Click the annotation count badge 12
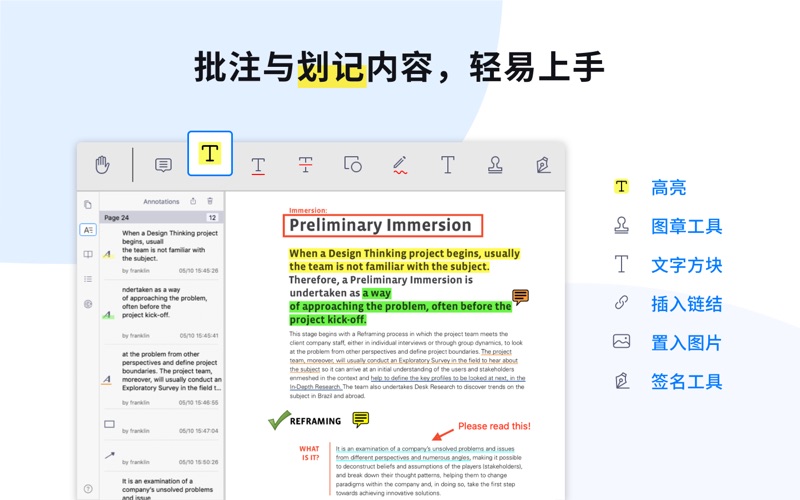The width and height of the screenshot is (800, 500). pyautogui.click(x=212, y=217)
